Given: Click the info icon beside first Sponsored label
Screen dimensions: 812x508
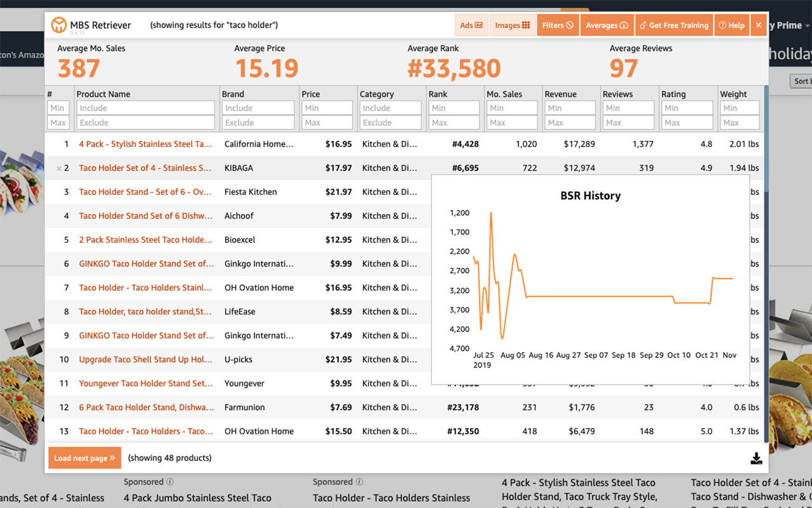Looking at the screenshot, I should [170, 482].
